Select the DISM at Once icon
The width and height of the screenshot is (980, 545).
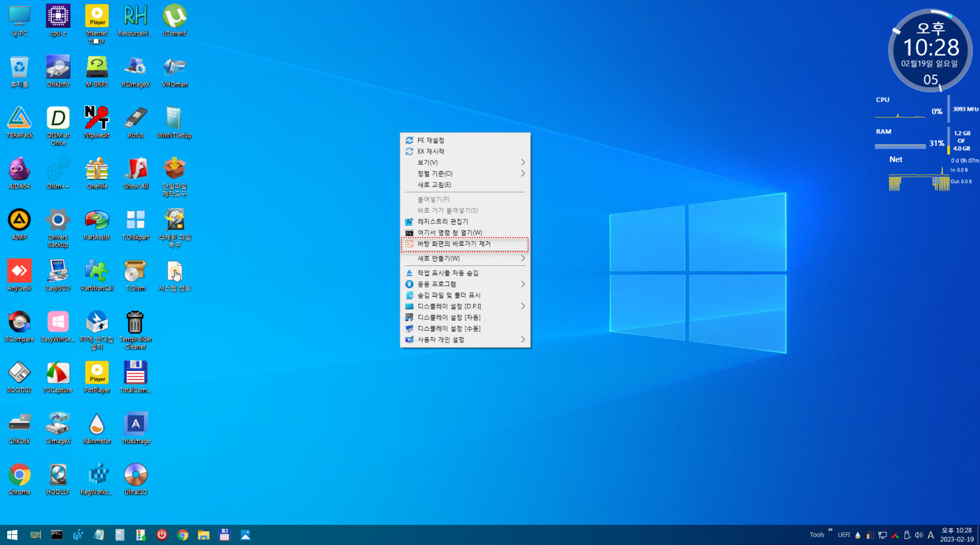[x=58, y=126]
